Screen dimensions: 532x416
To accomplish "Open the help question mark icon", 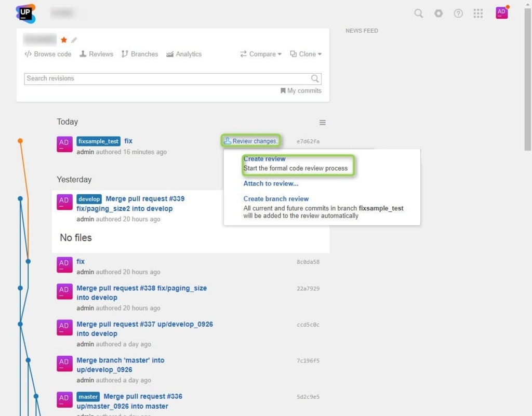I will (x=458, y=13).
